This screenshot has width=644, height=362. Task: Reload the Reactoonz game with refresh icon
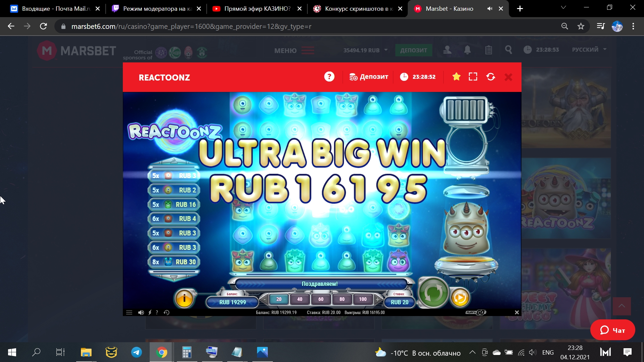click(491, 77)
